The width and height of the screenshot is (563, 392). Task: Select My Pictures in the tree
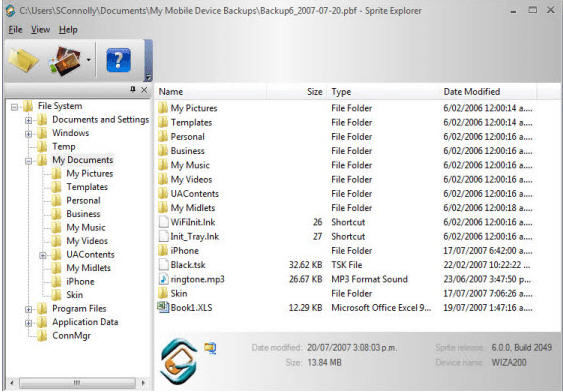[90, 173]
